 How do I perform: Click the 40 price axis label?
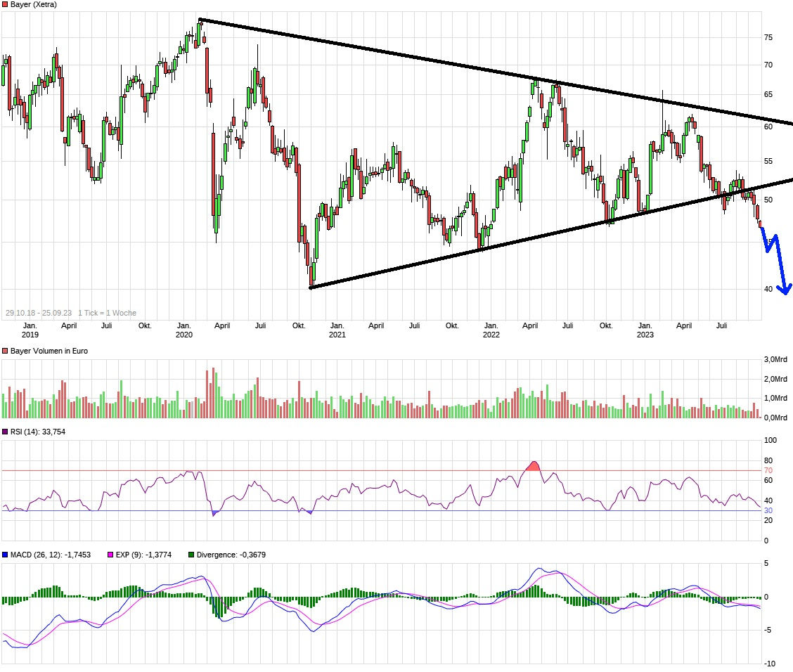point(768,289)
